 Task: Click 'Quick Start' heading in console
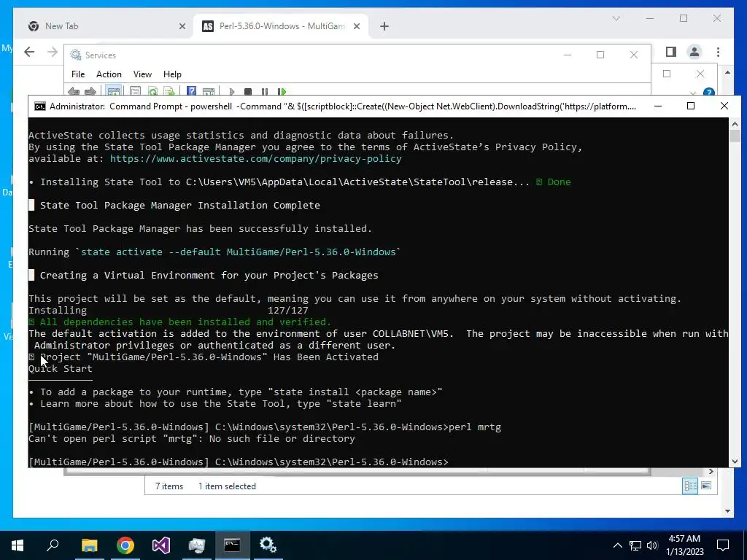click(60, 368)
